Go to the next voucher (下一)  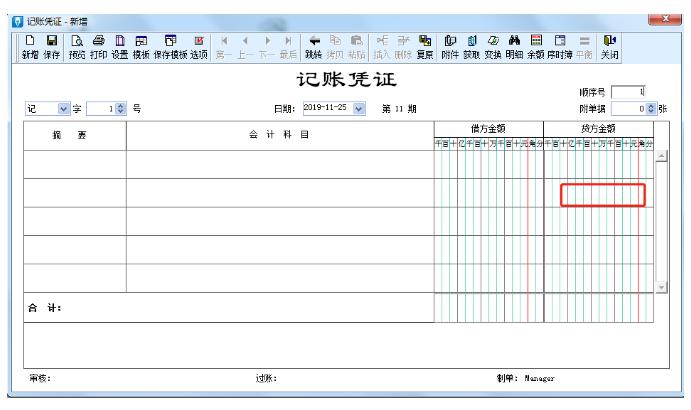tap(267, 47)
